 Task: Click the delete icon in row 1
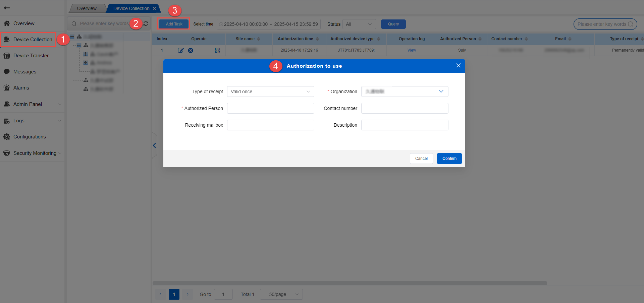click(x=191, y=50)
